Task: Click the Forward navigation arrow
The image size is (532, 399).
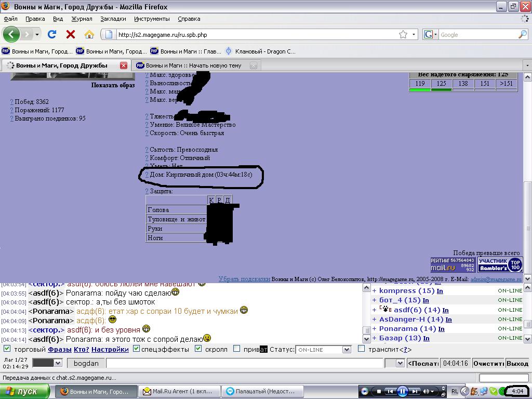Action: 27,34
